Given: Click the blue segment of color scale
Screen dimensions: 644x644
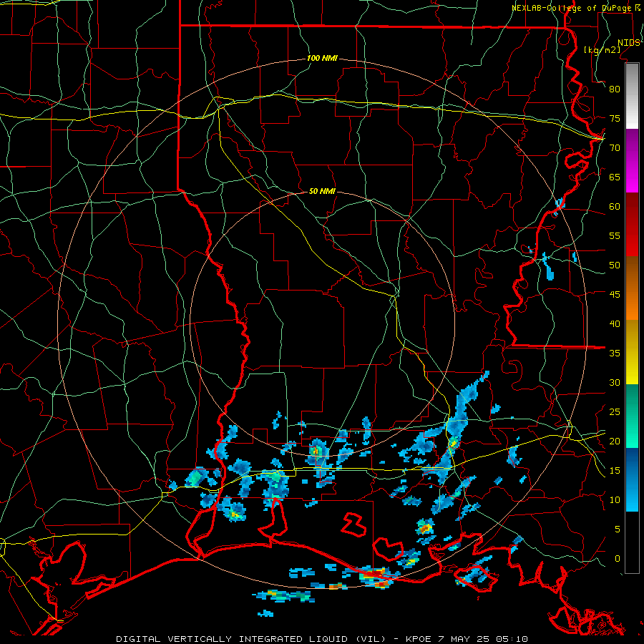Looking at the screenshot, I should (x=632, y=479).
